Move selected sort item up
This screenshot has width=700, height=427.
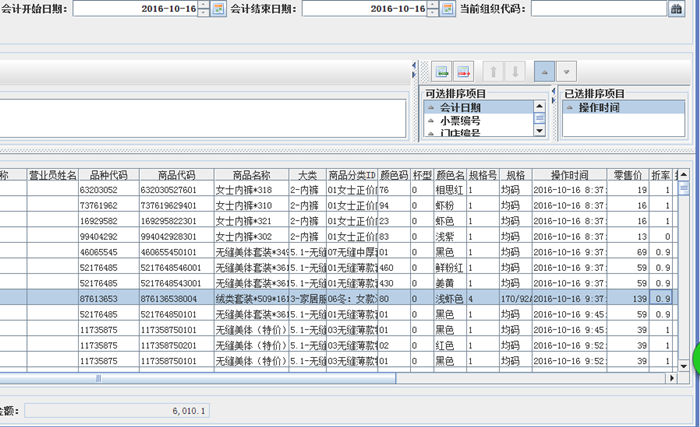[493, 71]
